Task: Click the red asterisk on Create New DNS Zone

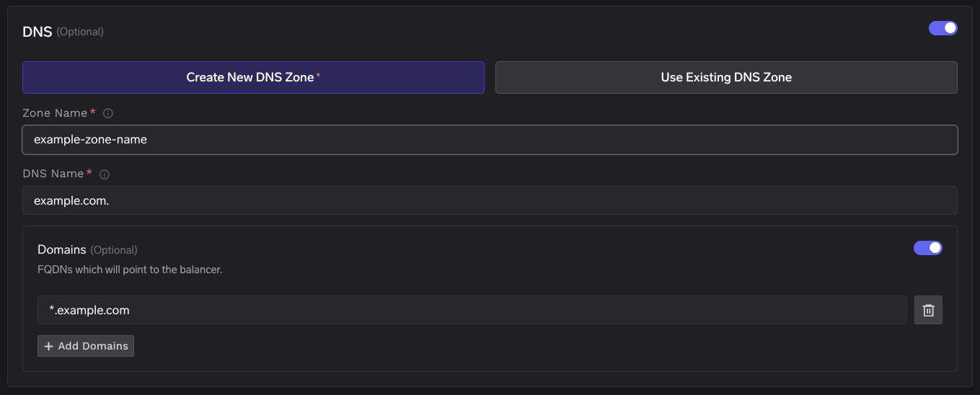Action: (x=318, y=76)
